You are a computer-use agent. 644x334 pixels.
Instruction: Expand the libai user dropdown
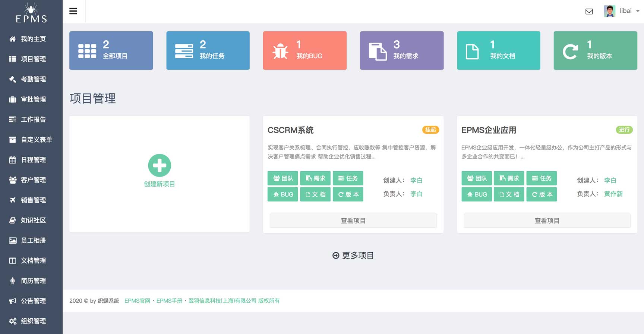(x=638, y=11)
